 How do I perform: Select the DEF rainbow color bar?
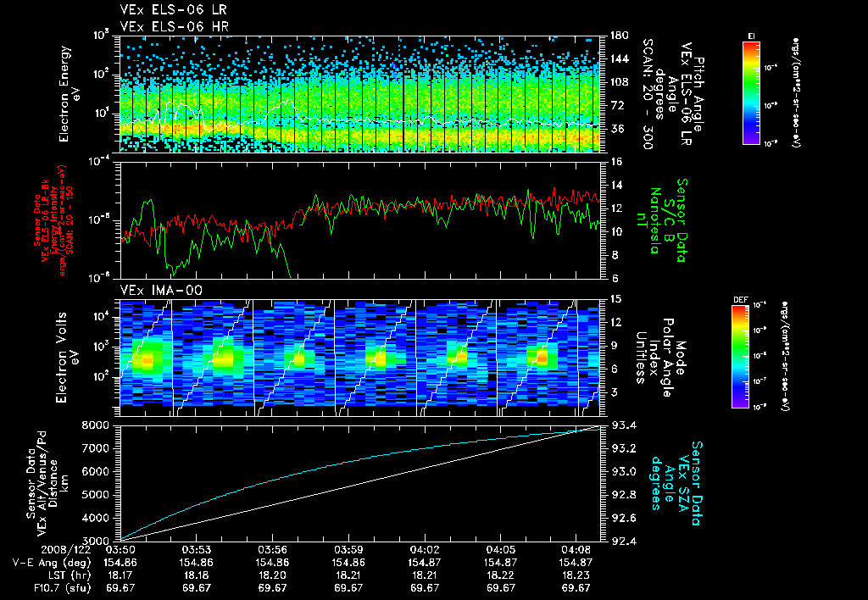(740, 357)
